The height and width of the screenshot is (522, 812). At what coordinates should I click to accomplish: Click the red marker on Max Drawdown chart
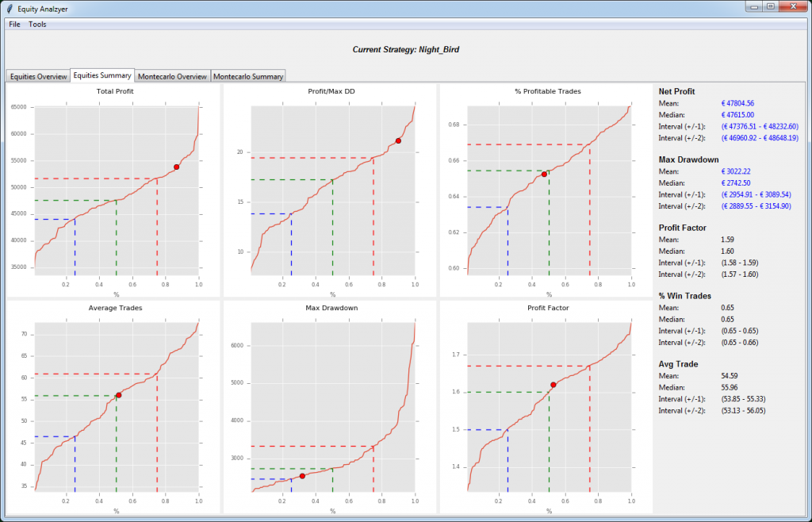(x=302, y=476)
